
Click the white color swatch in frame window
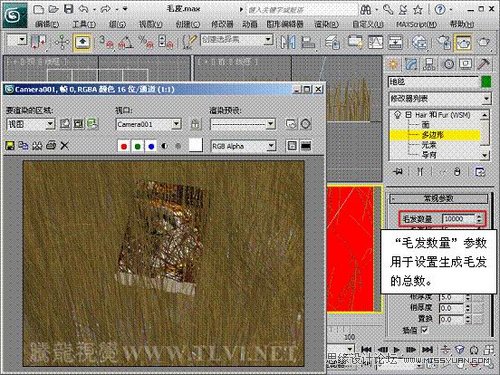pos(196,145)
